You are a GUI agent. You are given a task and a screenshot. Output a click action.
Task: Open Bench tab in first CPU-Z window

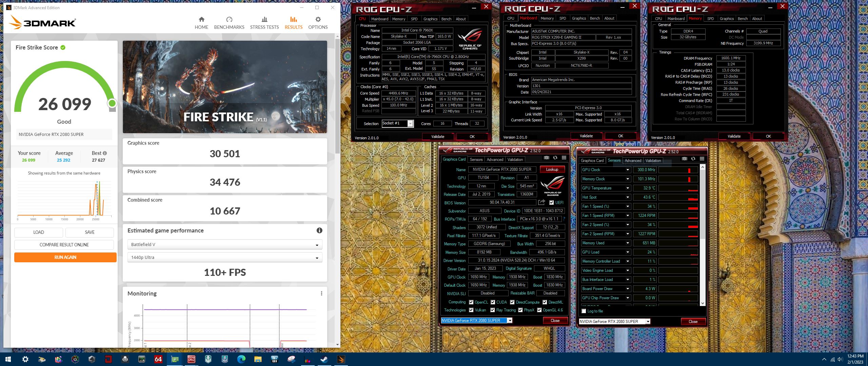coord(446,19)
